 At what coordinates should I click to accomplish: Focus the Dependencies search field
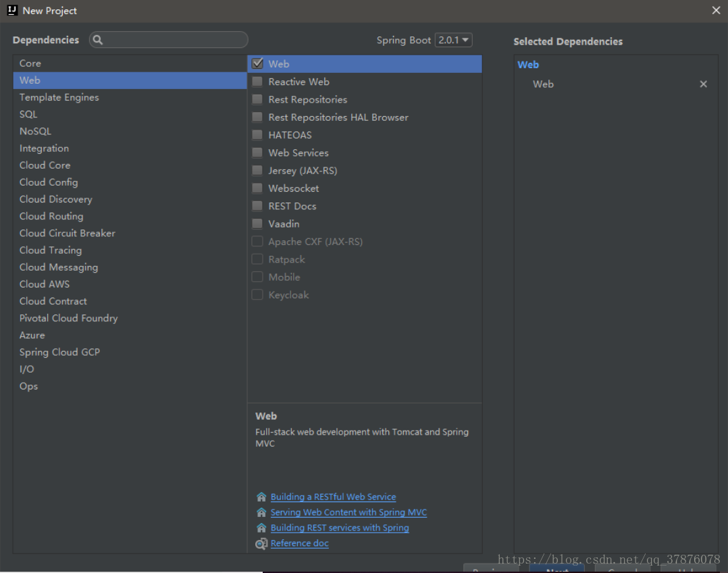pos(169,40)
